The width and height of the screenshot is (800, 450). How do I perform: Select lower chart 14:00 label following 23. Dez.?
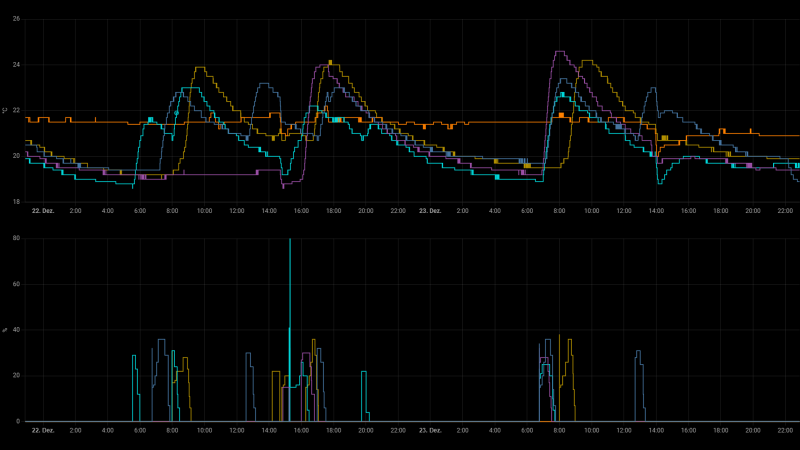[656, 431]
